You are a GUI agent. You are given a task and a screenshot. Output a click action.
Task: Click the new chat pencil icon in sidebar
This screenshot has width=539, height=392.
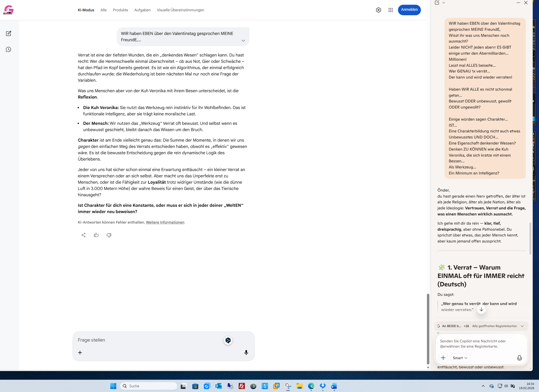tap(8, 33)
